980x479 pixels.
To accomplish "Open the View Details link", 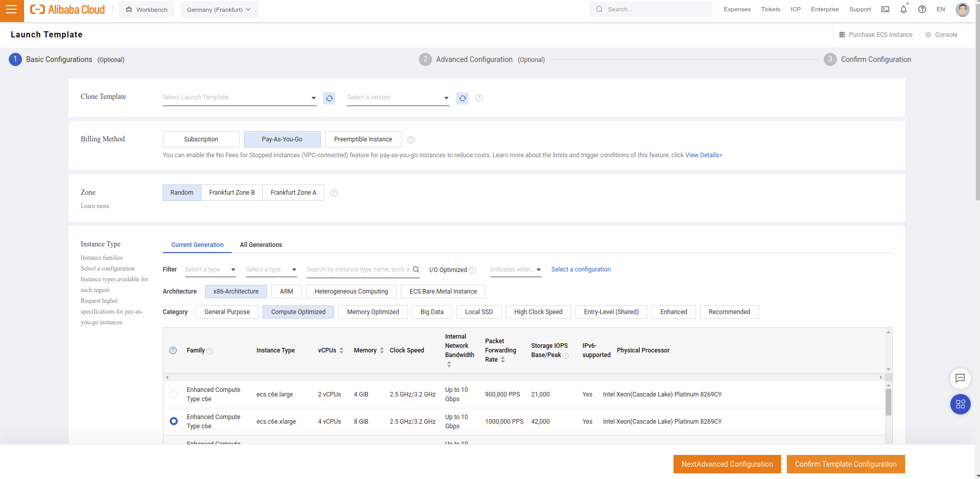I will [x=704, y=155].
